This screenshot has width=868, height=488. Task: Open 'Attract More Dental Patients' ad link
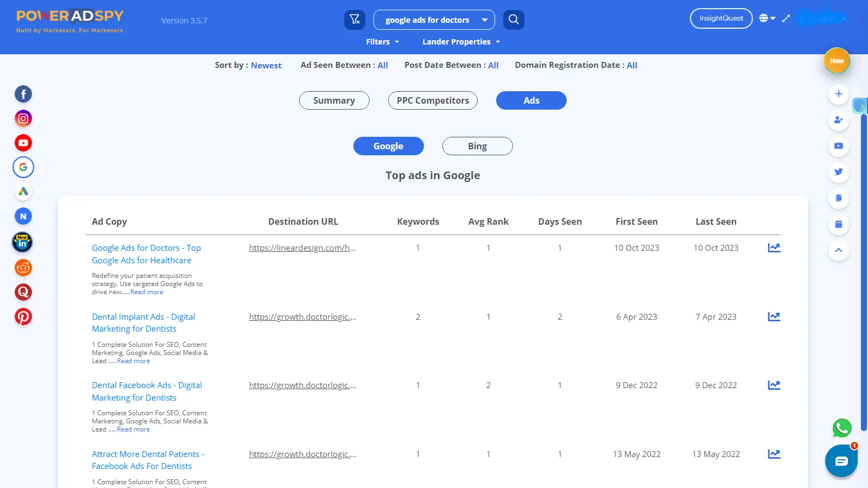(x=148, y=460)
